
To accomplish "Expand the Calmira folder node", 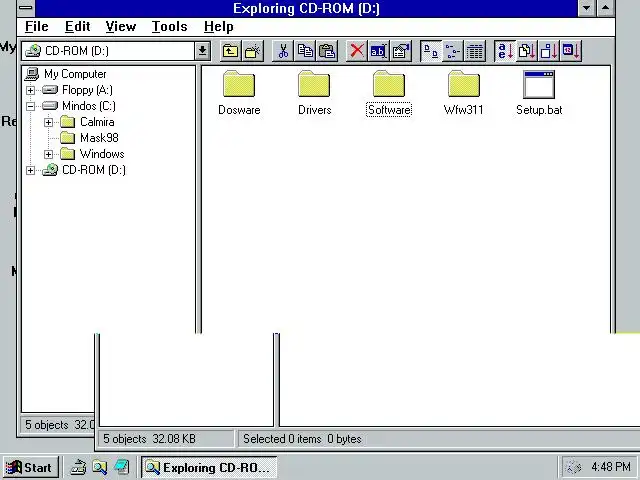I will (x=49, y=122).
